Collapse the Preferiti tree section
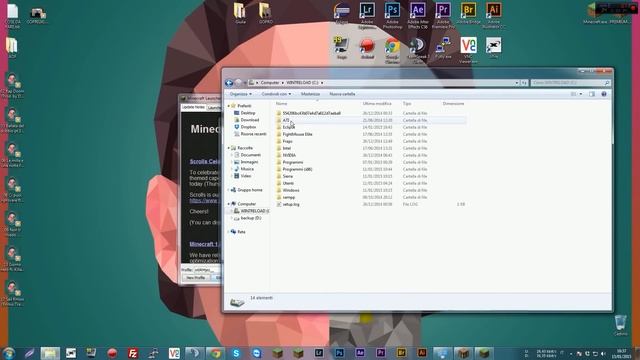 229,106
